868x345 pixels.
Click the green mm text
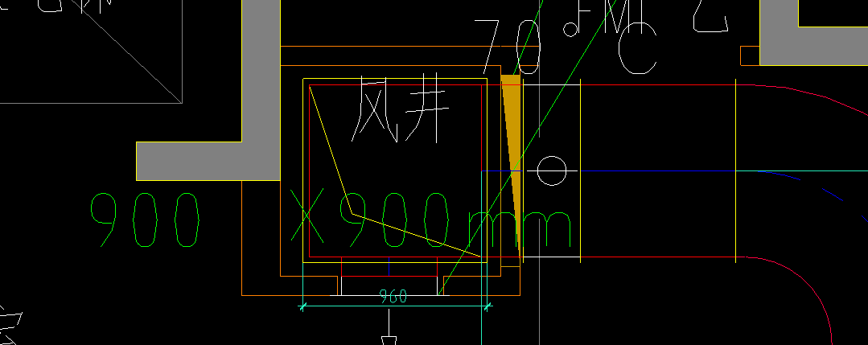(x=520, y=229)
